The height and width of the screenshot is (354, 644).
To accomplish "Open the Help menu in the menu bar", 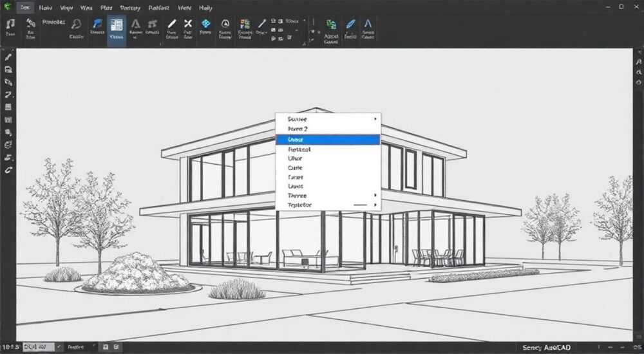I will tap(205, 8).
